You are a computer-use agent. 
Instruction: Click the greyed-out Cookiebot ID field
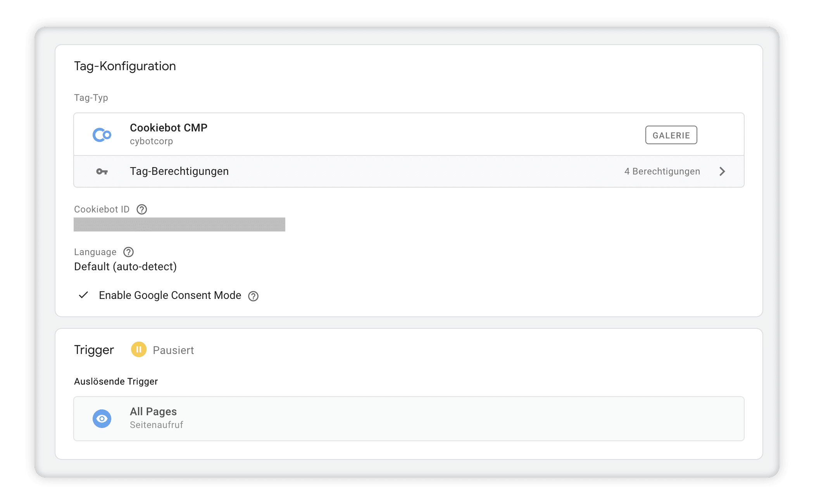(x=179, y=224)
